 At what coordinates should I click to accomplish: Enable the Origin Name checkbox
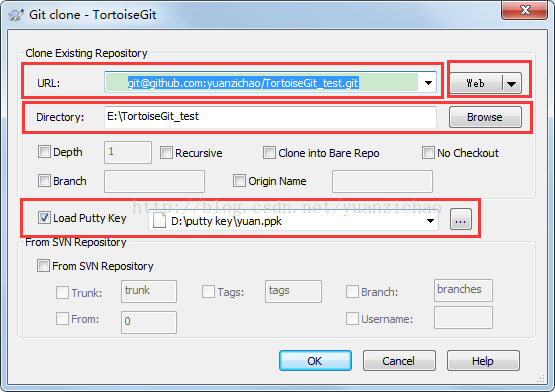click(x=239, y=181)
